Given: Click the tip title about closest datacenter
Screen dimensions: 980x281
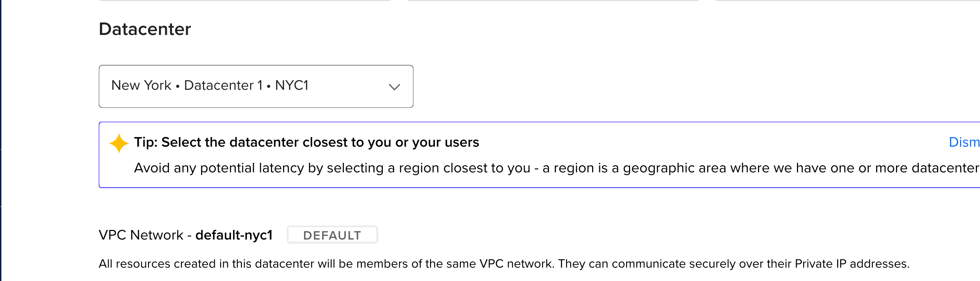Looking at the screenshot, I should [307, 142].
